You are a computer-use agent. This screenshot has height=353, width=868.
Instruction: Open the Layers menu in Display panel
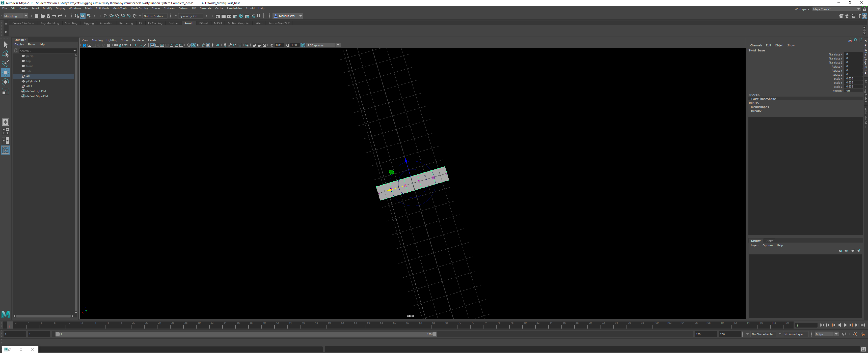click(x=755, y=245)
